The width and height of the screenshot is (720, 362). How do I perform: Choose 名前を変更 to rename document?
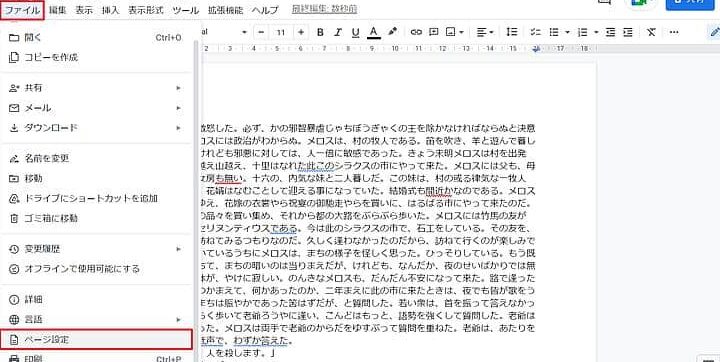96,158
